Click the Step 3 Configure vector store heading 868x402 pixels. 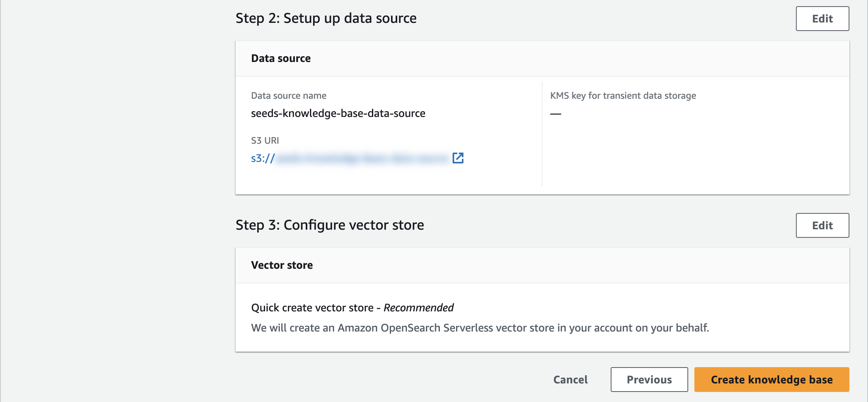[x=330, y=225]
